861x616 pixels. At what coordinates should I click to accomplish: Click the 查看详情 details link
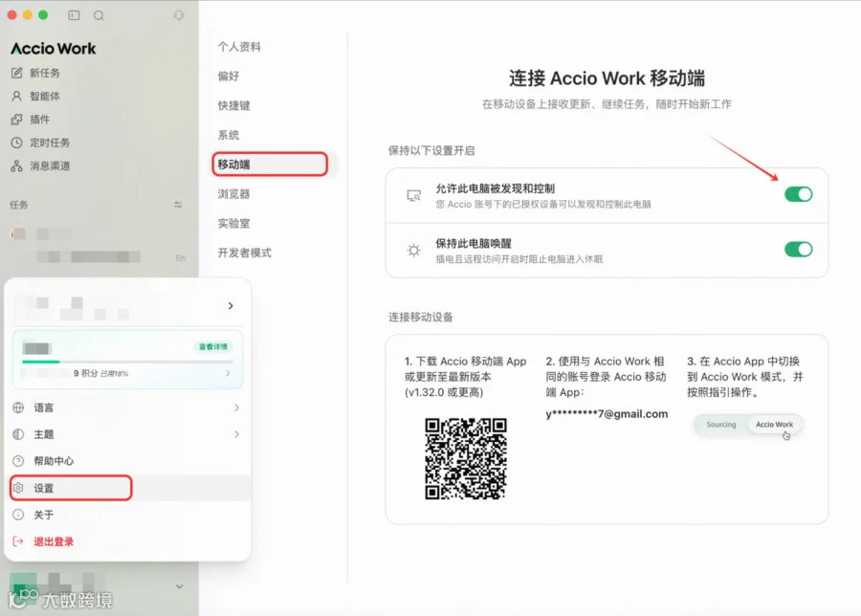click(213, 346)
